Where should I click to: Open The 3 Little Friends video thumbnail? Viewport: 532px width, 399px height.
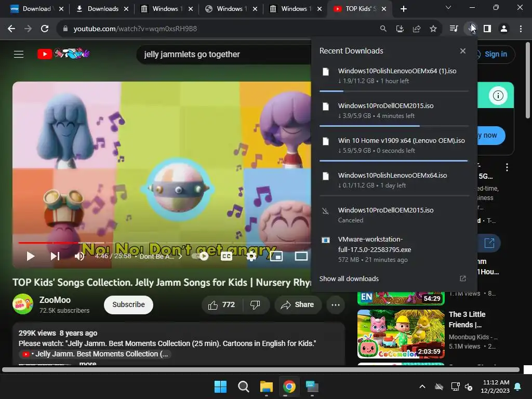(x=401, y=334)
